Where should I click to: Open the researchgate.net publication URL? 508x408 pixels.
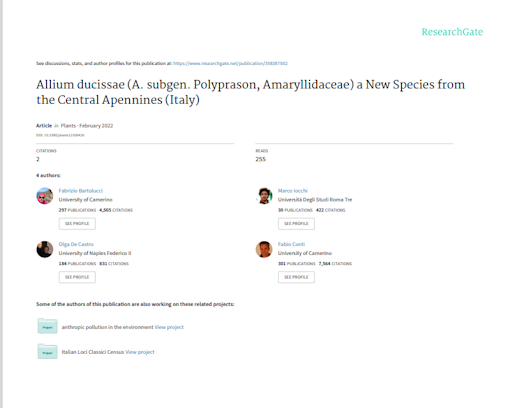pyautogui.click(x=230, y=63)
